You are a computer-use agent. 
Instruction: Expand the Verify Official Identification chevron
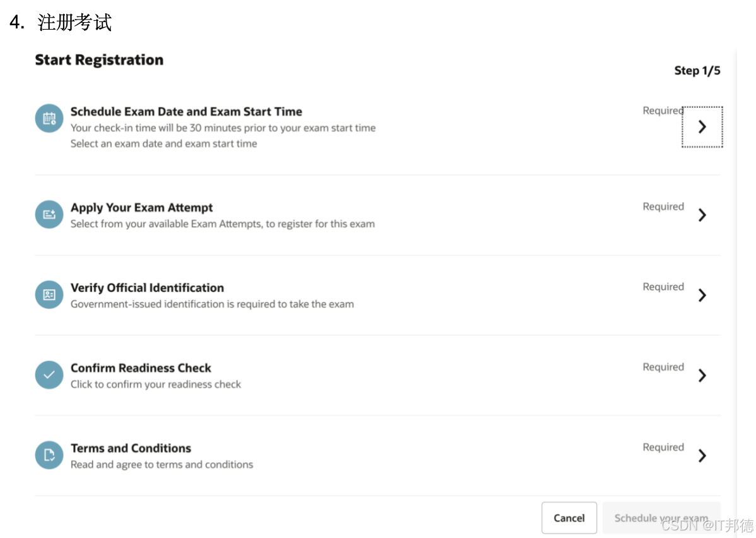(702, 295)
